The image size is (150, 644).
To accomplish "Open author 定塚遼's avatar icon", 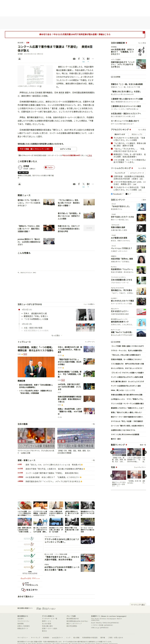I will [x=20, y=167].
